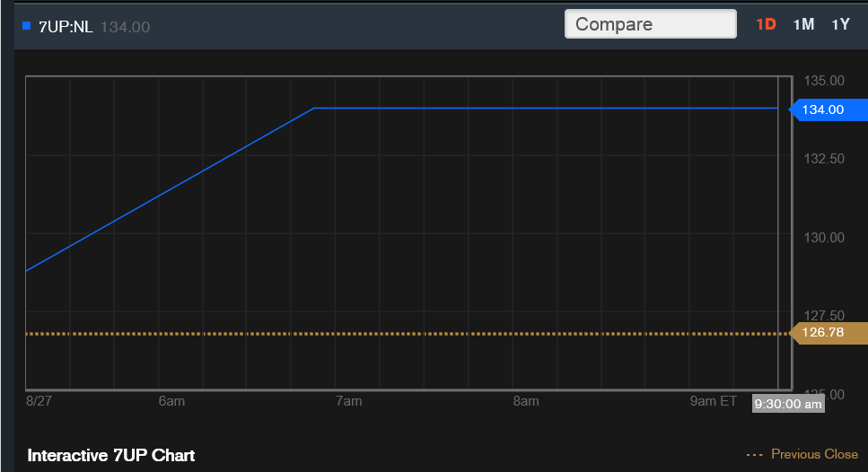Click the Interactive 7UP Chart title
The height and width of the screenshot is (472, 868).
[x=111, y=455]
